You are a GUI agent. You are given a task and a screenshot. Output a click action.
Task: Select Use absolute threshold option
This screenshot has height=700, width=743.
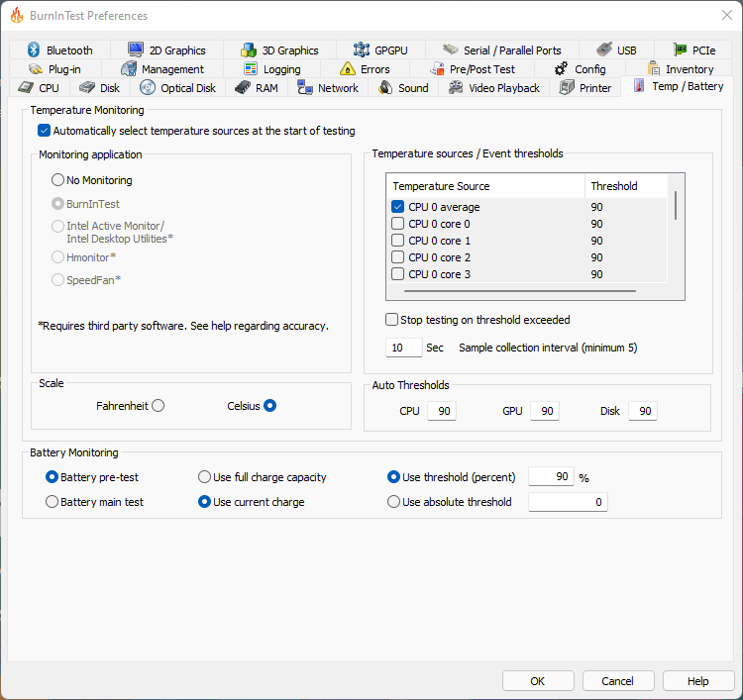coord(393,502)
